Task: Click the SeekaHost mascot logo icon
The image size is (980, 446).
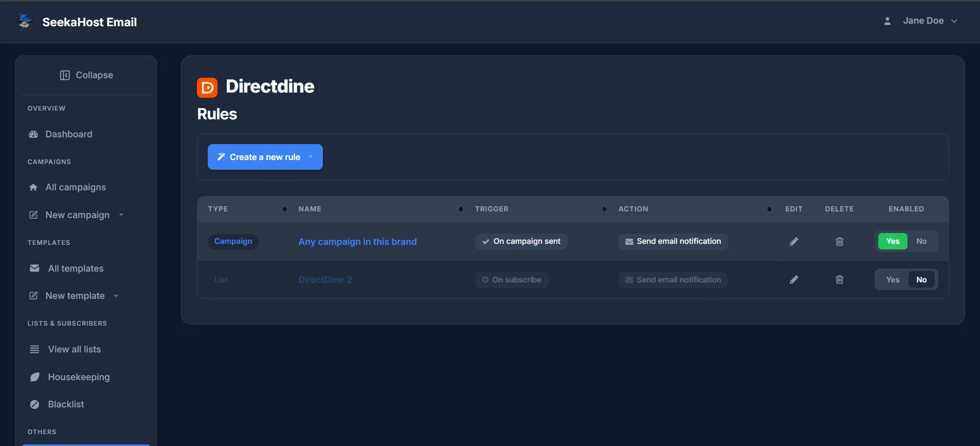Action: (24, 22)
